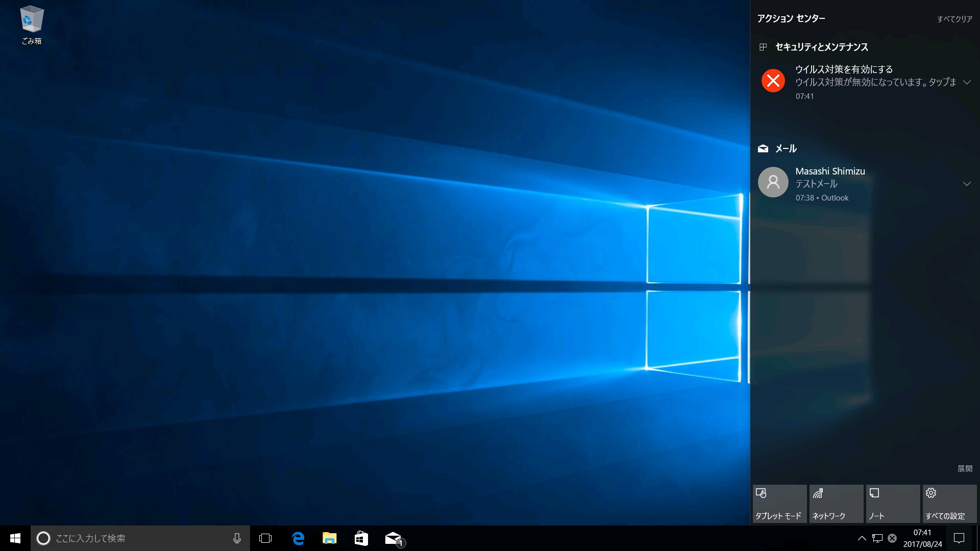
Task: Close Action Center via taskbar notification icon
Action: click(959, 538)
